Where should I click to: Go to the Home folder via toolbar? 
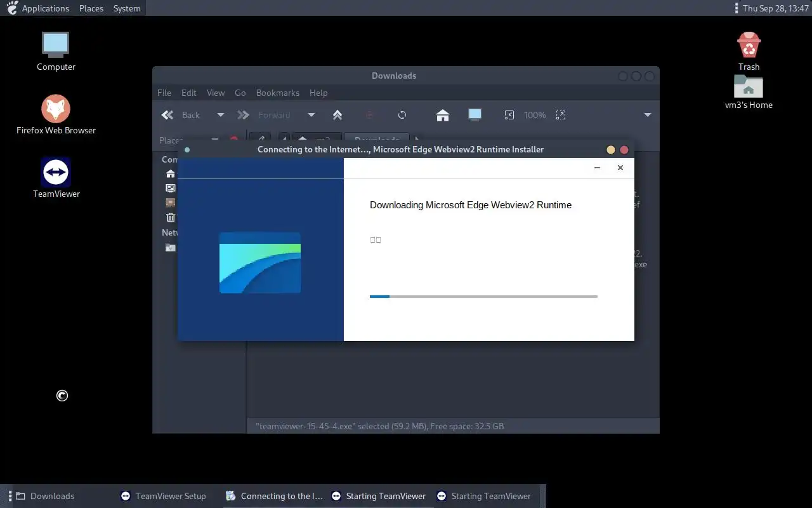[443, 115]
